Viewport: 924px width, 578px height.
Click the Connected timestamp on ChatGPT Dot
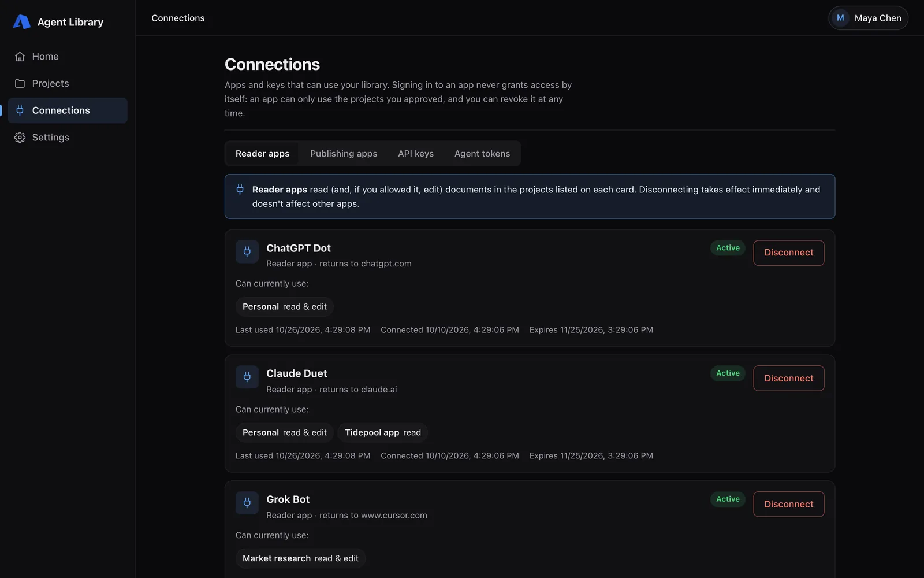(450, 330)
